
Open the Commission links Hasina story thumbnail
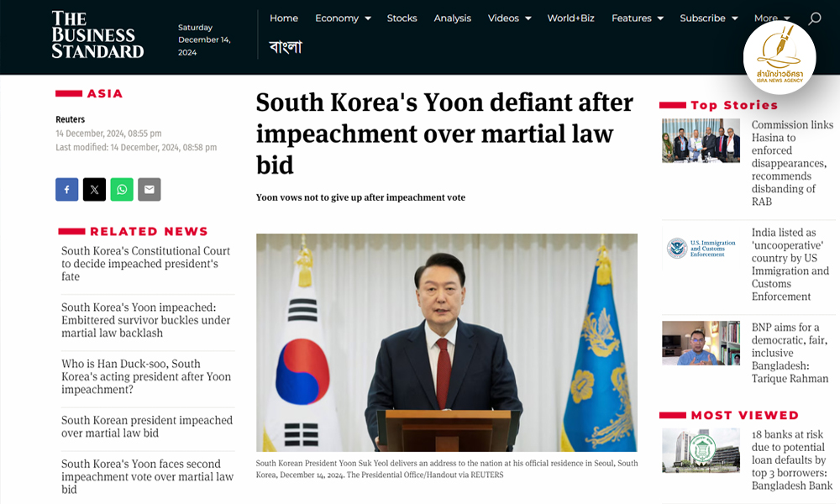point(701,140)
